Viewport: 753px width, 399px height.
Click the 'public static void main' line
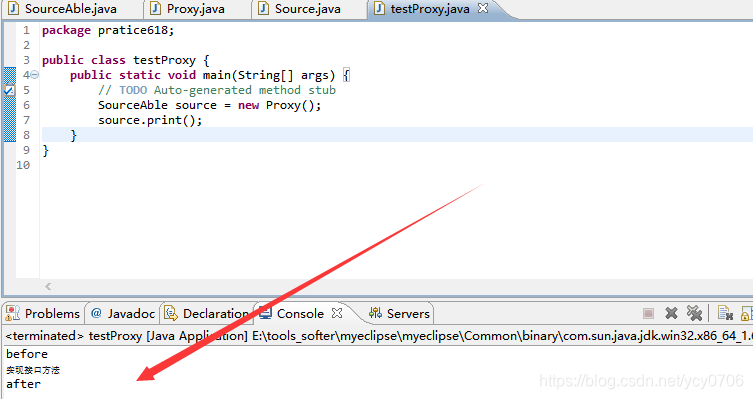click(x=210, y=75)
